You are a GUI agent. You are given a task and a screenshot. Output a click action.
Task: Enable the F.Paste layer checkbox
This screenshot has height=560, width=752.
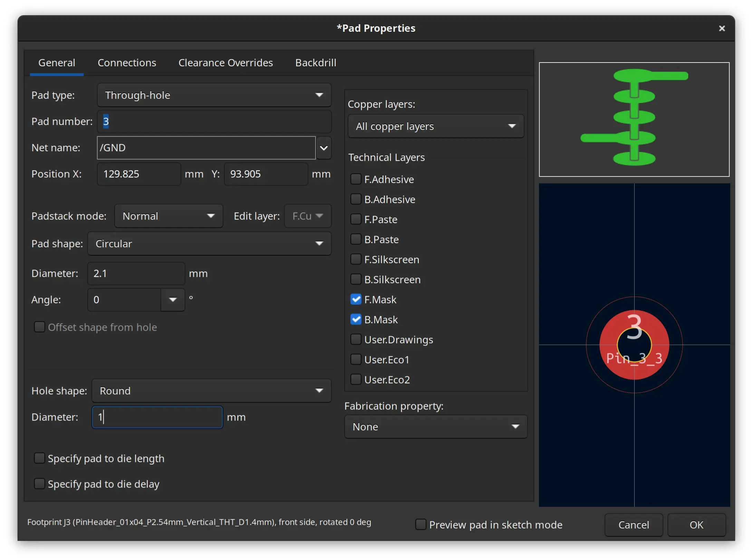point(356,219)
